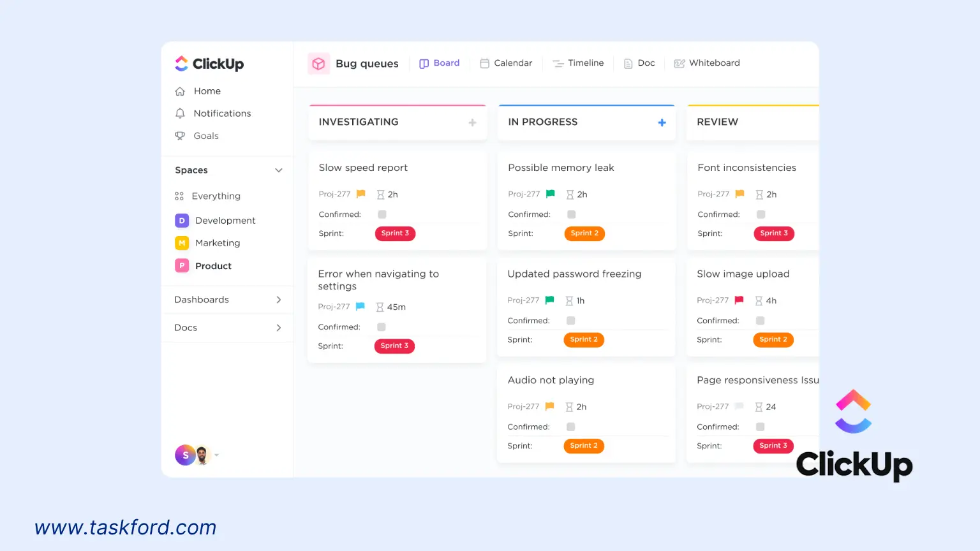
Task: Open the Notifications bell icon
Action: click(181, 113)
